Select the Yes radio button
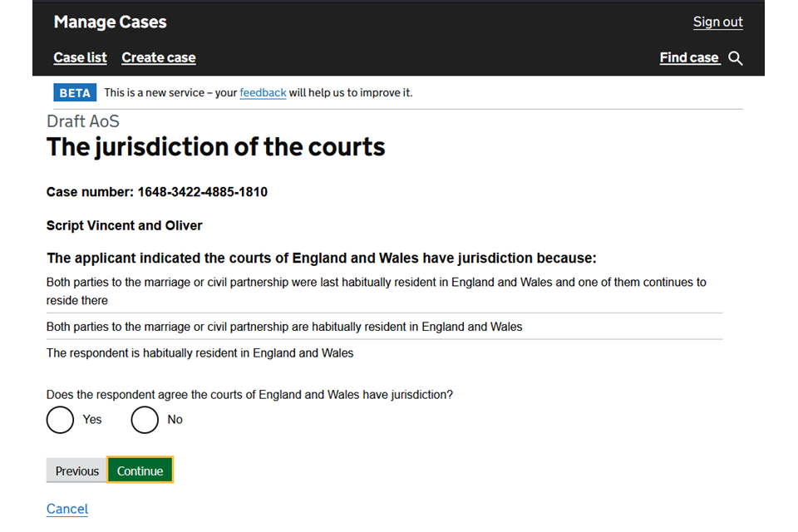798x532 pixels. 60,420
